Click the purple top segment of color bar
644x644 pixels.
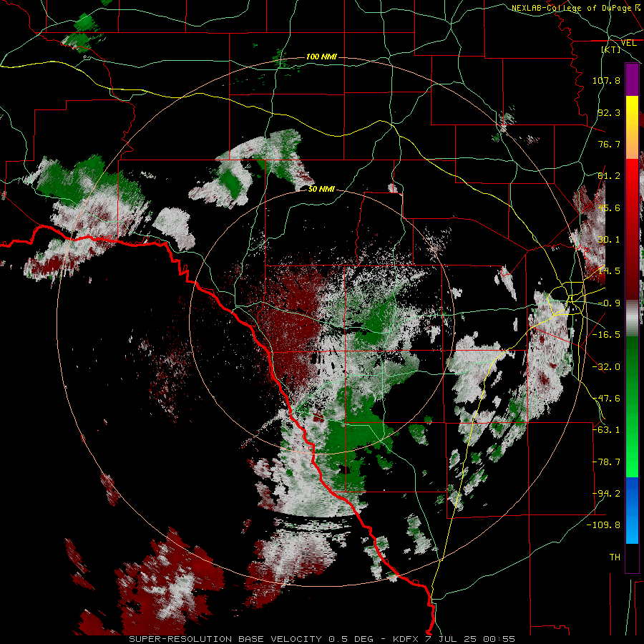tap(632, 80)
